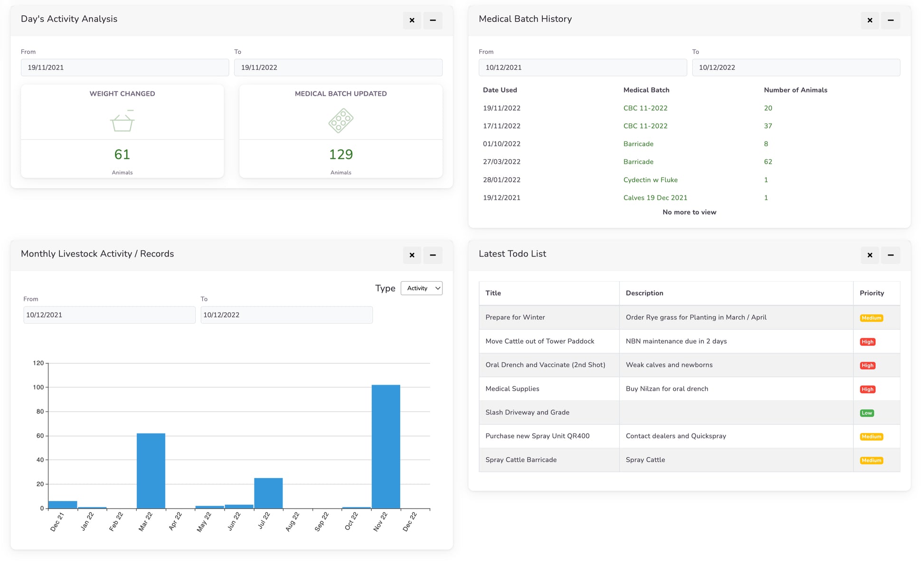Close the Day's Activity Analysis panel
924x566 pixels.
(412, 20)
